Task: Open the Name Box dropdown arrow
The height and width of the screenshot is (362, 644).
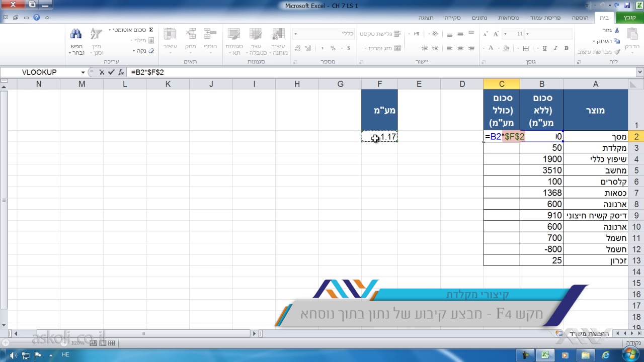Action: 83,72
